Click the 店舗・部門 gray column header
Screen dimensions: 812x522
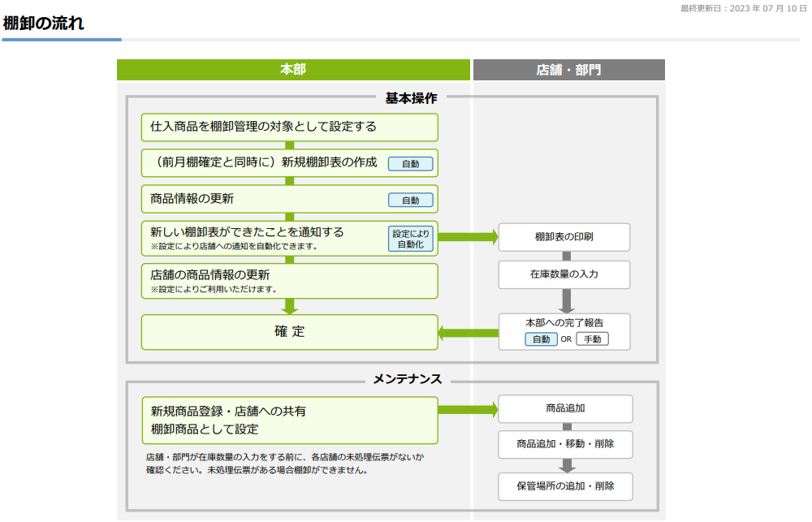point(568,70)
